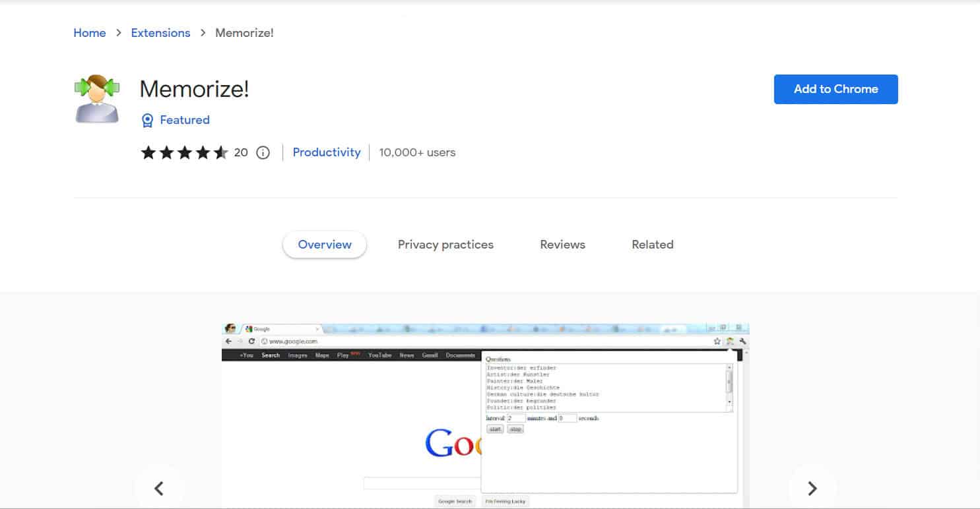Go to the Home breadcrumb link
Screen dimensions: 980x509
pos(90,33)
